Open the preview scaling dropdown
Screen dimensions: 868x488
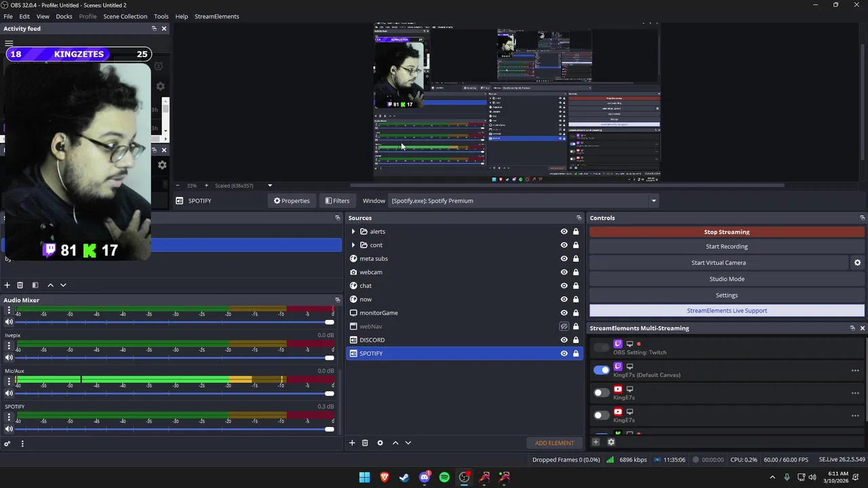[x=269, y=186]
